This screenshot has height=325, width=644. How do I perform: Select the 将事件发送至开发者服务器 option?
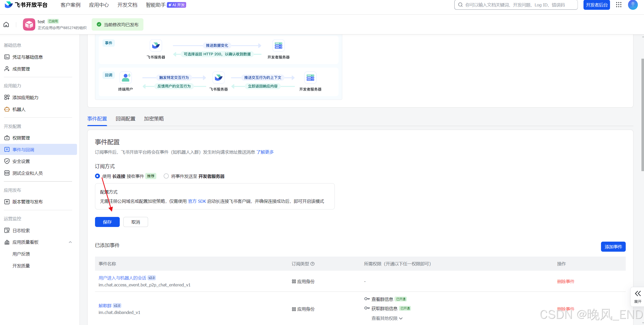click(x=166, y=176)
